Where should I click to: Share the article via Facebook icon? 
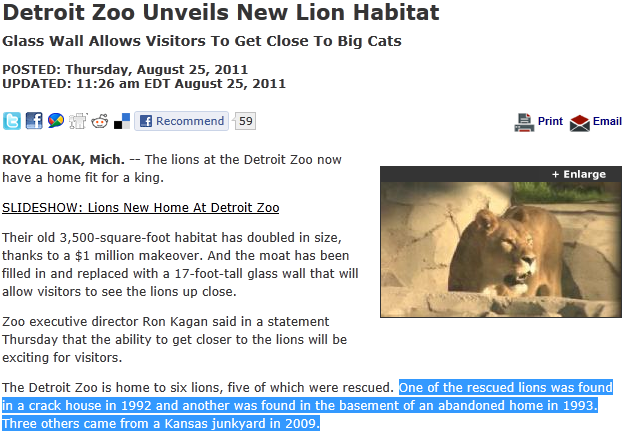(x=34, y=121)
